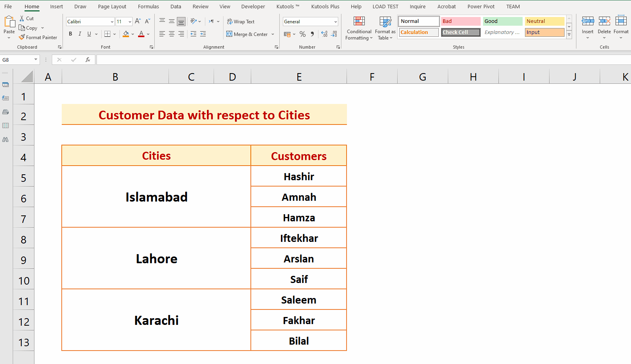The width and height of the screenshot is (631, 364).
Task: Click the decrease indent icon
Action: 193,34
